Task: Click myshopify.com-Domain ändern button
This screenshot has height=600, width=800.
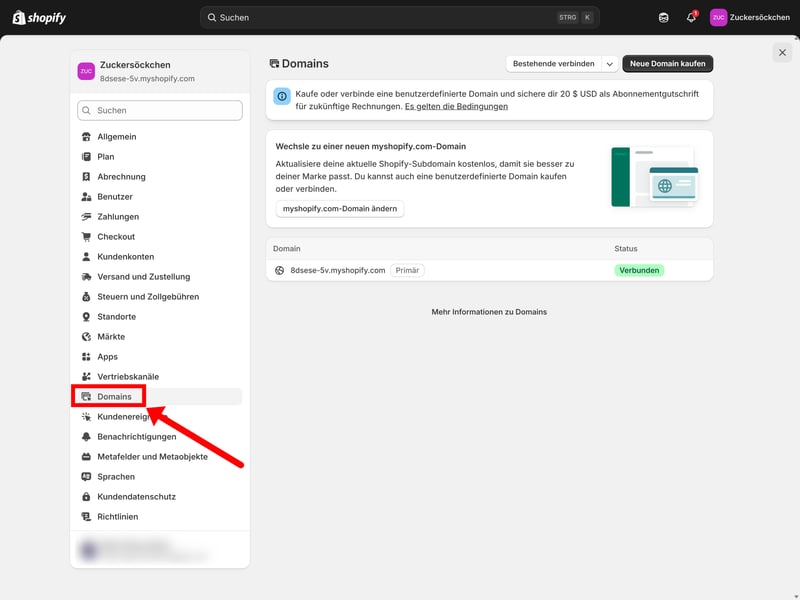Action: [340, 209]
